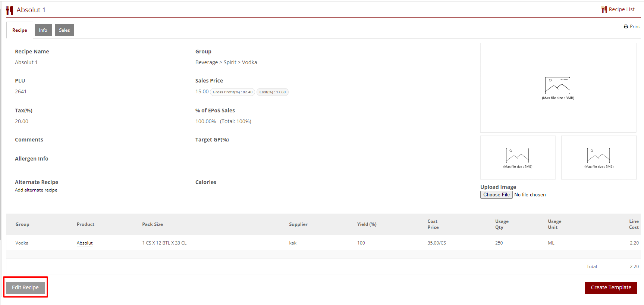Viewport: 644px width, 305px height.
Task: Click the Absolut 1 title fork-knife icon
Action: pos(10,10)
